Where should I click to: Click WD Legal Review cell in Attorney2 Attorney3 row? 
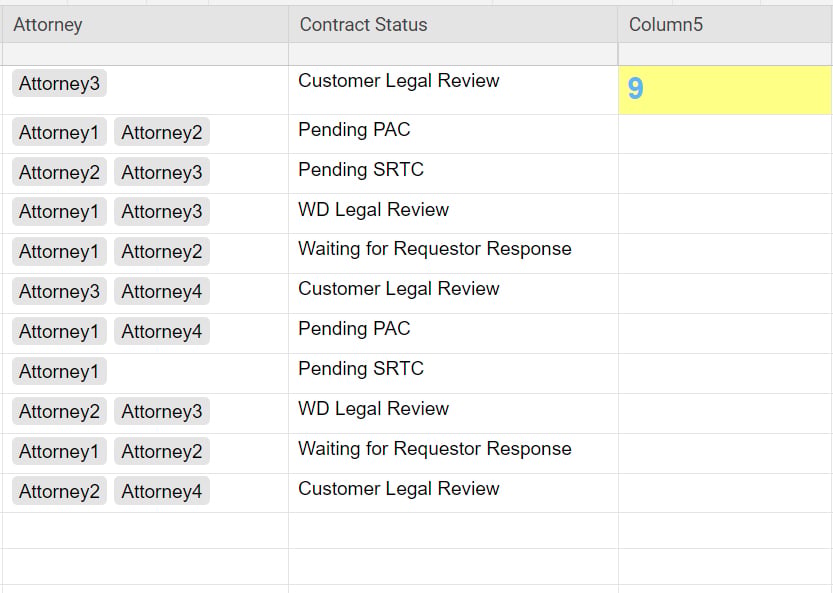click(x=453, y=413)
